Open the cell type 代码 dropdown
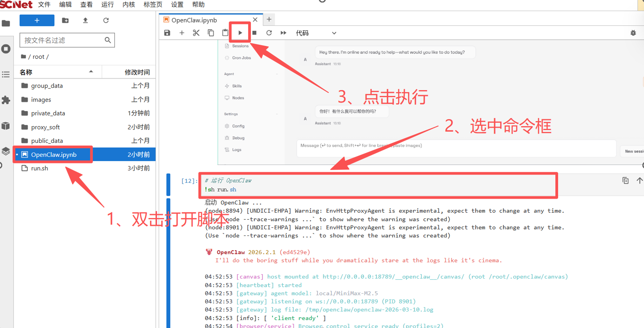Image resolution: width=644 pixels, height=328 pixels. coord(316,33)
